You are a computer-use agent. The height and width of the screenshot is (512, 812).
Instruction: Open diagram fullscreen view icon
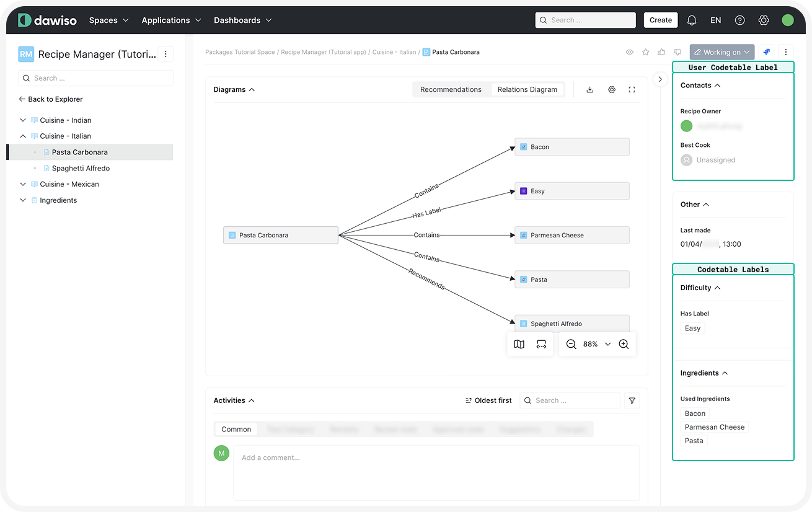point(632,90)
